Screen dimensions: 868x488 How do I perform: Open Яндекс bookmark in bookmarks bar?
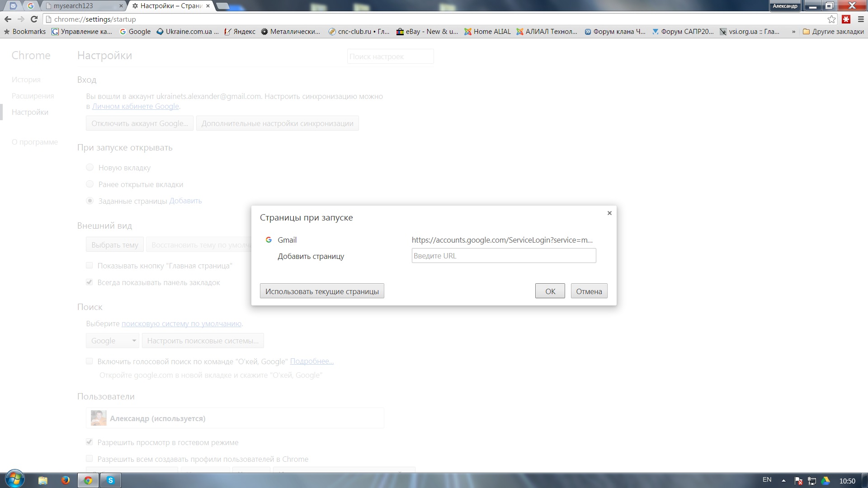pos(240,32)
